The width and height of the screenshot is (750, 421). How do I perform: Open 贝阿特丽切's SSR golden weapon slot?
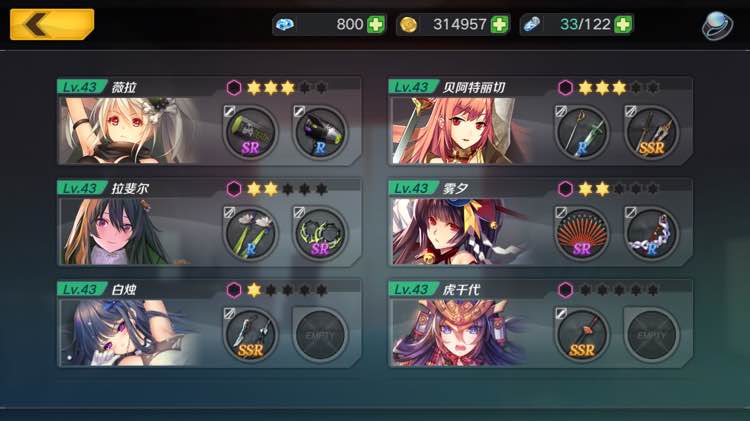[x=651, y=133]
